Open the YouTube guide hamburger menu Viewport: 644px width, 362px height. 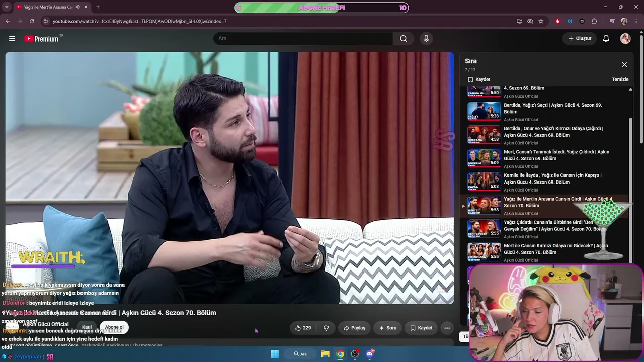pyautogui.click(x=12, y=39)
